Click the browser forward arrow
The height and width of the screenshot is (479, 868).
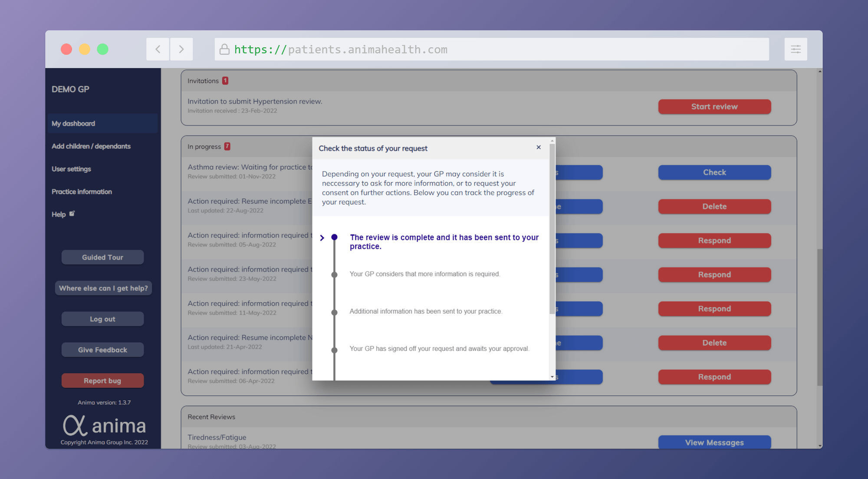click(181, 49)
